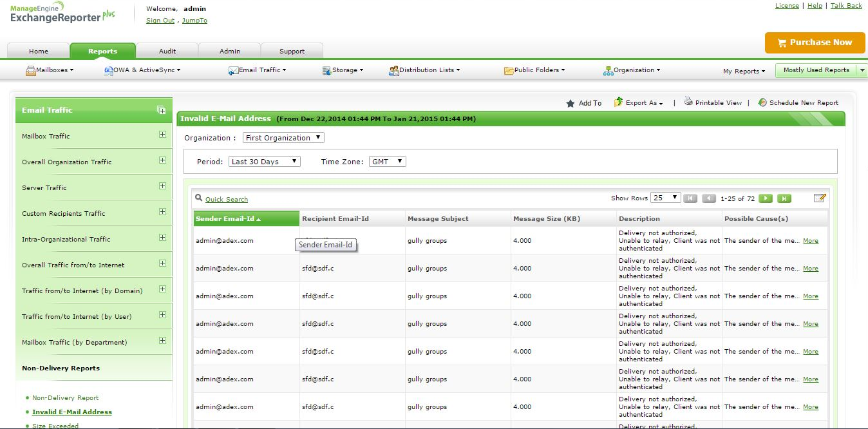Expand the Mailbox Traffic section
The width and height of the screenshot is (868, 429).
pos(162,135)
